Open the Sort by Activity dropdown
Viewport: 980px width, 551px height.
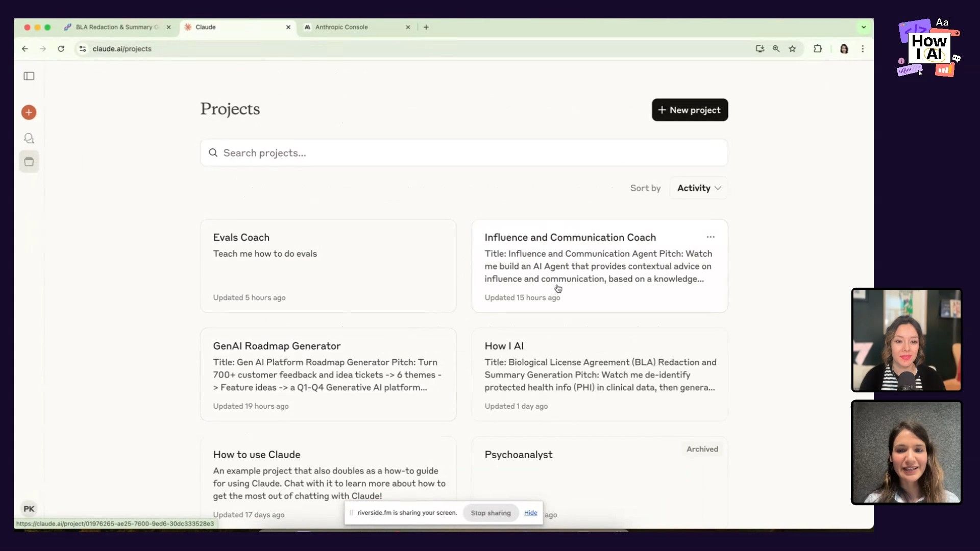click(x=699, y=188)
